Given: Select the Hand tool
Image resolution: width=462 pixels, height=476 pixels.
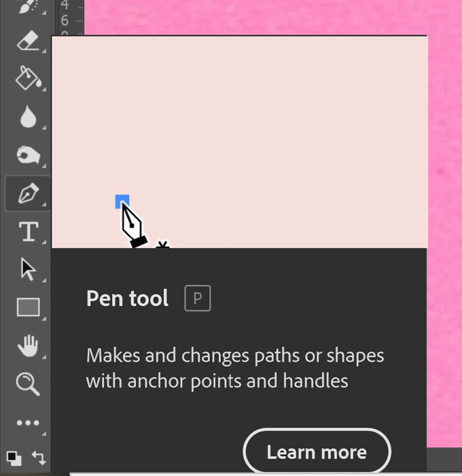Looking at the screenshot, I should [28, 345].
